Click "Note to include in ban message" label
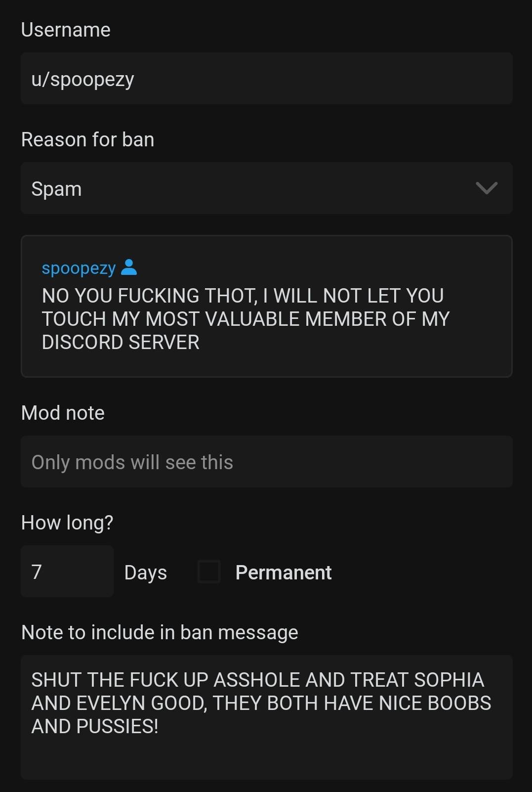Image resolution: width=532 pixels, height=792 pixels. click(x=160, y=632)
